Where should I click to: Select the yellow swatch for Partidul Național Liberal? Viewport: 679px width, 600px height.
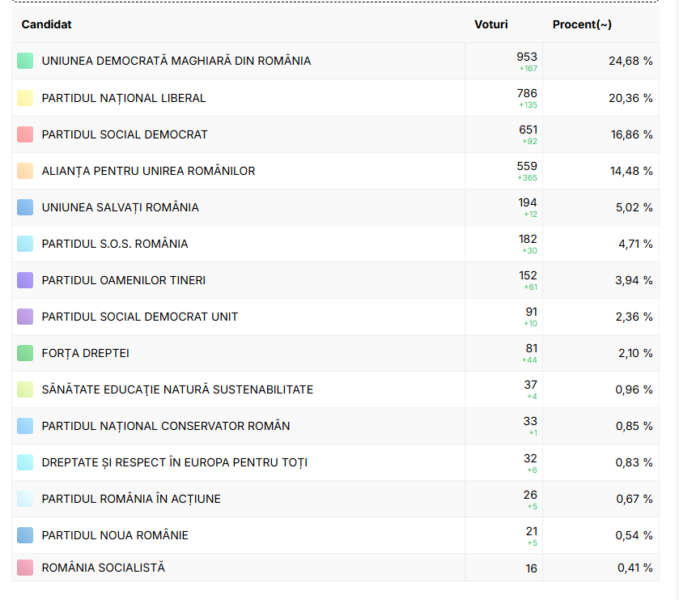25,98
